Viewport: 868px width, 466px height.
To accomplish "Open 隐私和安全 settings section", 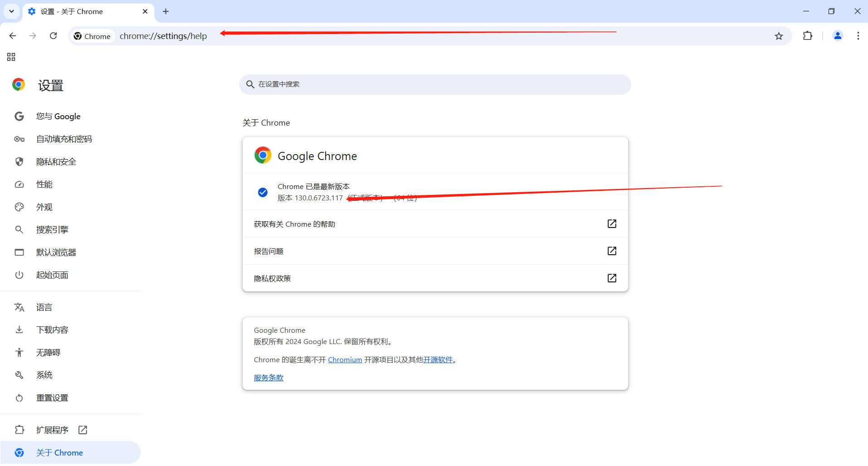I will (71, 162).
